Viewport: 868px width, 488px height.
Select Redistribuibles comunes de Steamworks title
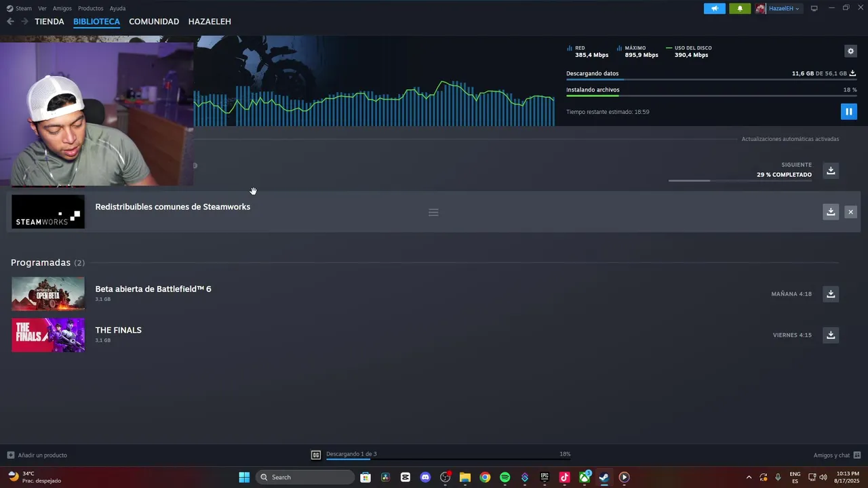(172, 207)
